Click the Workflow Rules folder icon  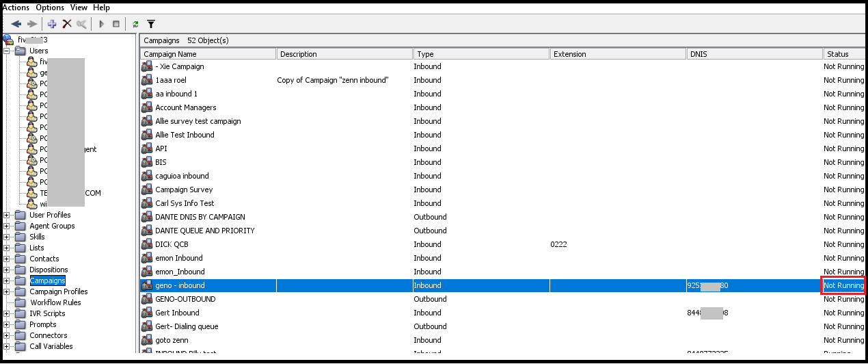pyautogui.click(x=21, y=302)
